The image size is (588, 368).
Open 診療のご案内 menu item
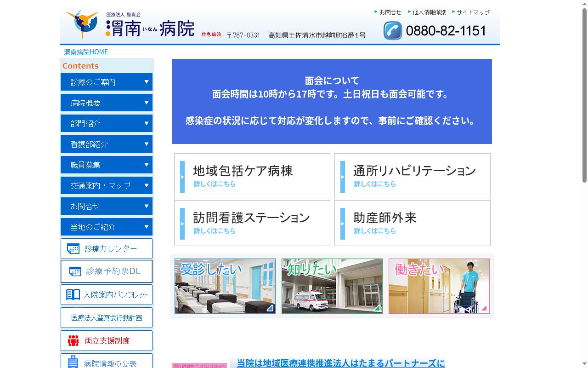pyautogui.click(x=107, y=82)
